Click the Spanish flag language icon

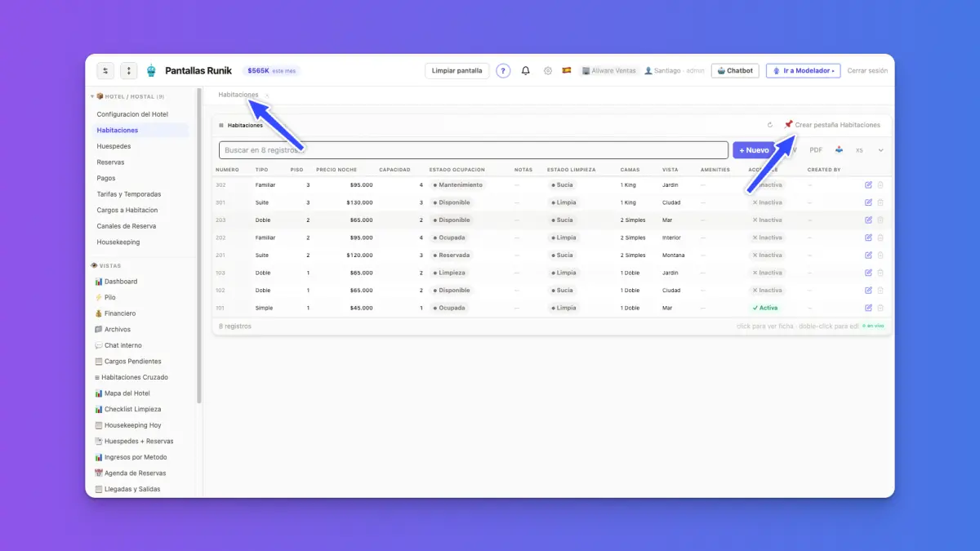point(567,71)
